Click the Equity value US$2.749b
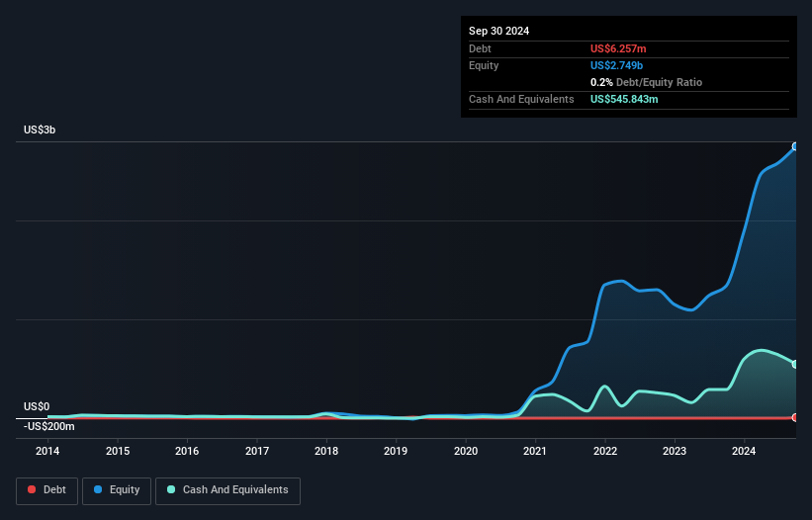 pos(616,65)
